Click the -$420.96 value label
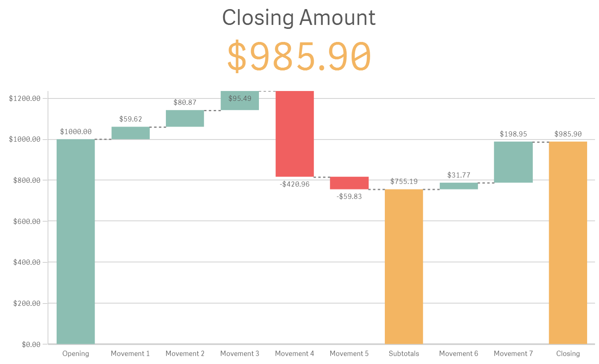The image size is (599, 364). coord(295,184)
